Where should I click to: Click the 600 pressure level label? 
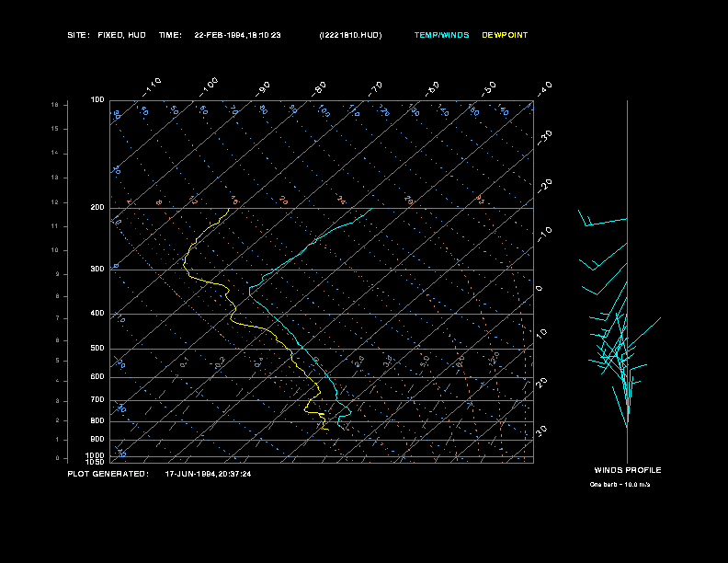pyautogui.click(x=97, y=377)
